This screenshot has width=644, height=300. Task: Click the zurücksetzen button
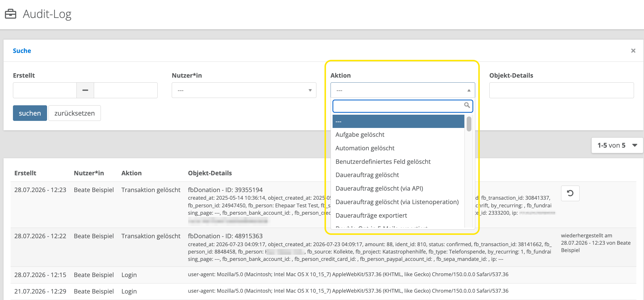pos(74,113)
